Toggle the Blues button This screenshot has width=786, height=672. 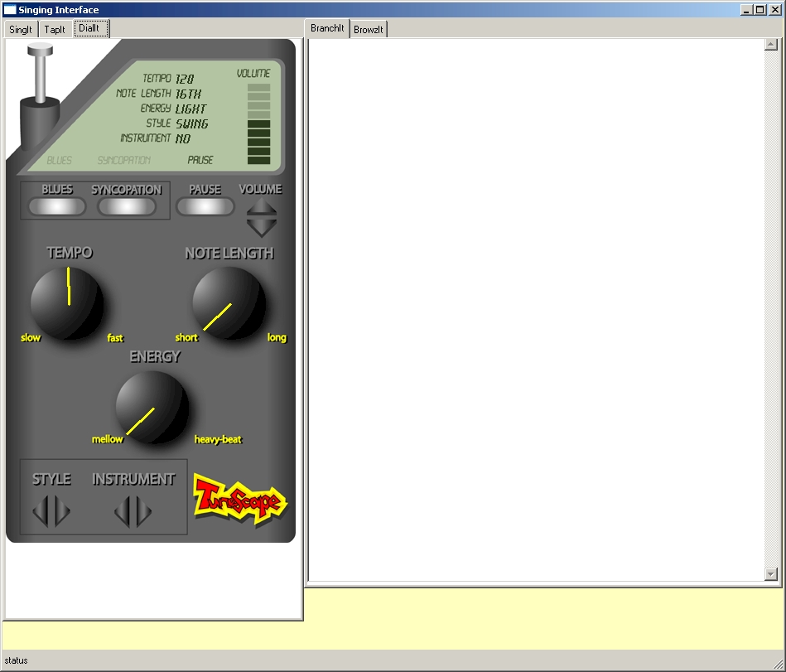point(57,206)
